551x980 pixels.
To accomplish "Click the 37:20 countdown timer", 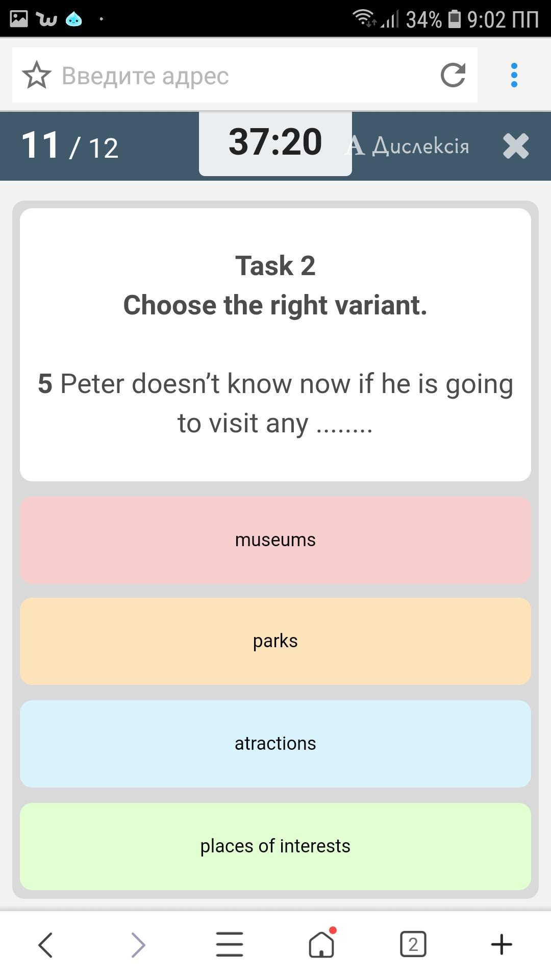I will tap(275, 142).
